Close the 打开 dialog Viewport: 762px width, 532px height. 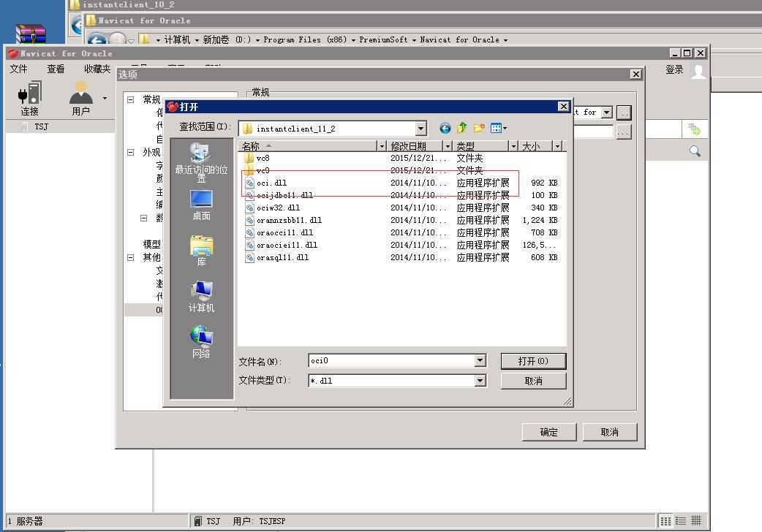(x=563, y=107)
